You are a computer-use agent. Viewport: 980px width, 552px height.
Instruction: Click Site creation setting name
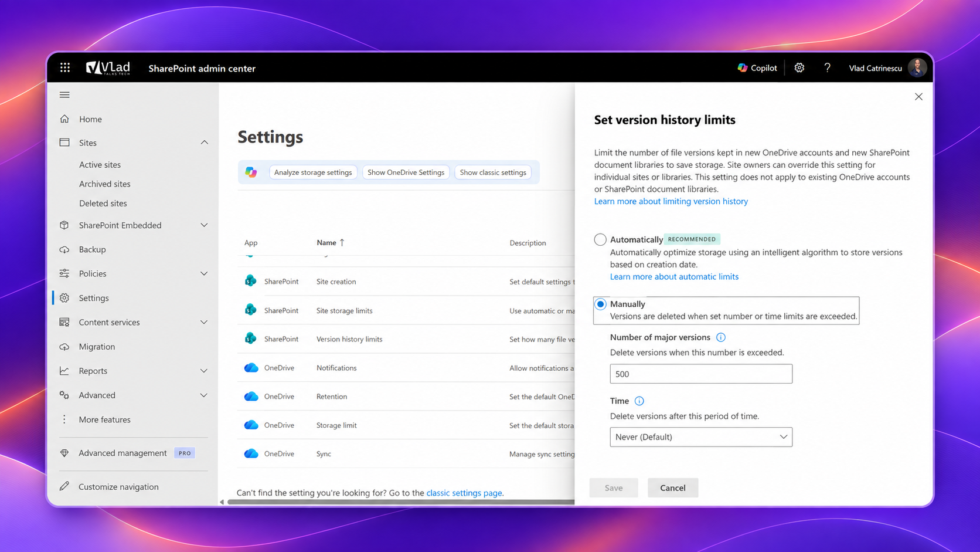pos(336,282)
